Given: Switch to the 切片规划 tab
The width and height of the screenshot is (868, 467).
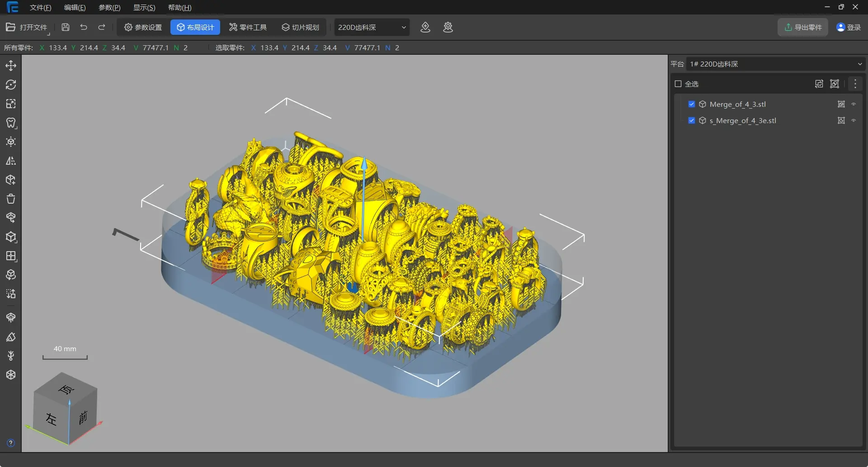Looking at the screenshot, I should (301, 27).
